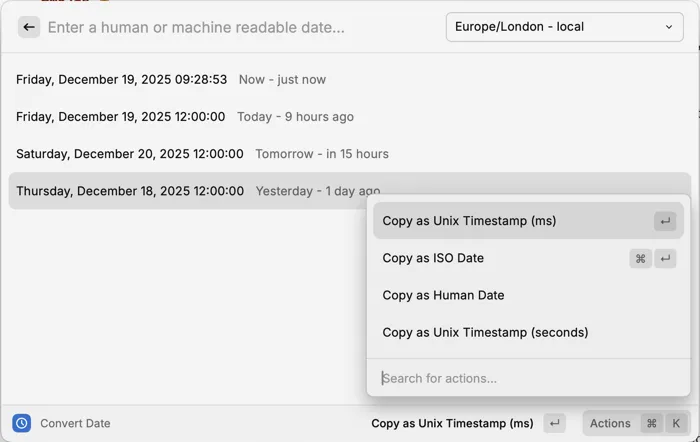Viewport: 700px width, 442px height.
Task: Open the Actions panel button
Action: [610, 423]
